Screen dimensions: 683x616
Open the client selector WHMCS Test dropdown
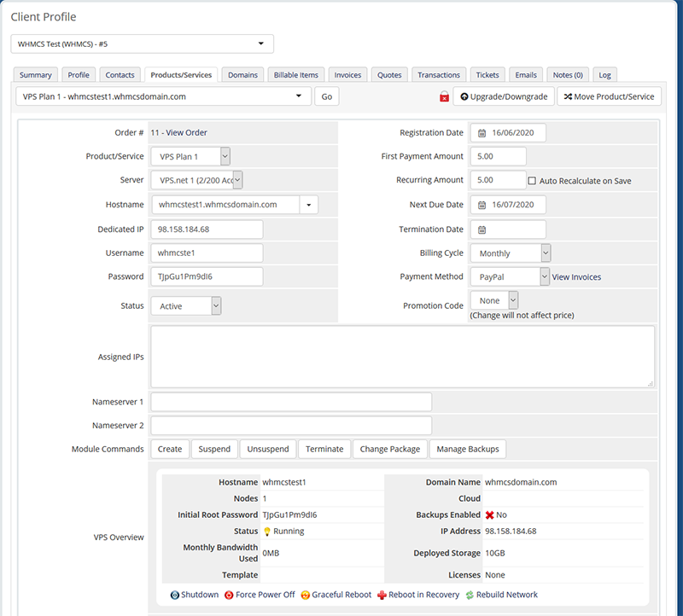pos(142,44)
